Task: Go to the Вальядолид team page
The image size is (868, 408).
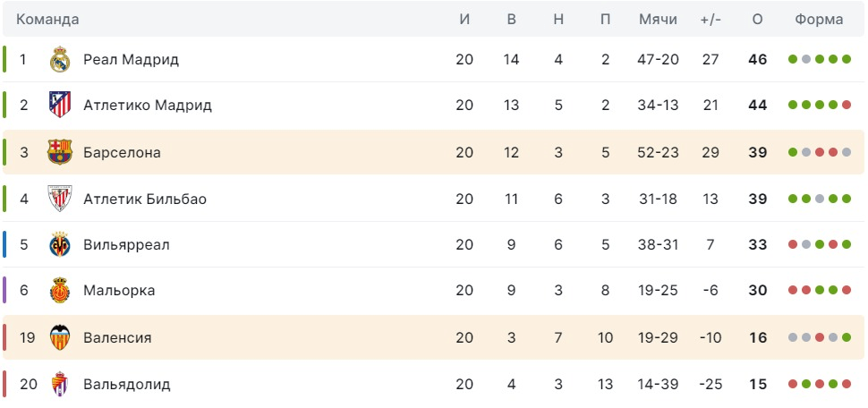Action: point(126,385)
